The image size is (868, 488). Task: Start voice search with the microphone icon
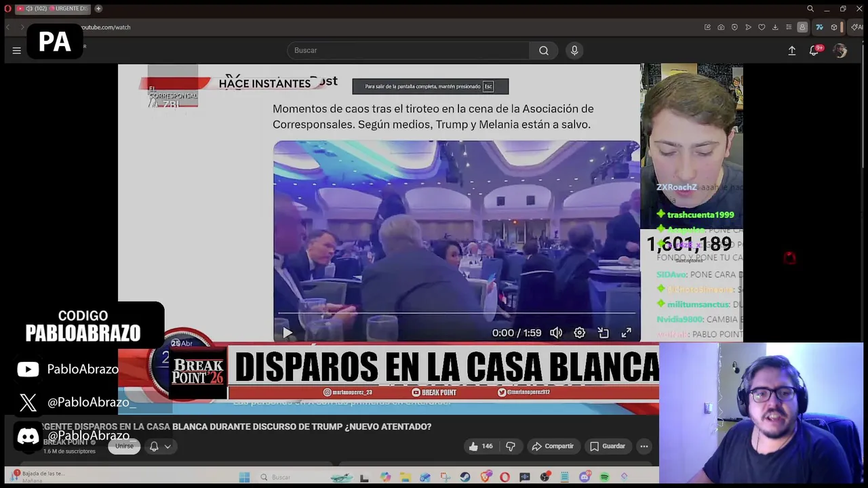point(574,50)
